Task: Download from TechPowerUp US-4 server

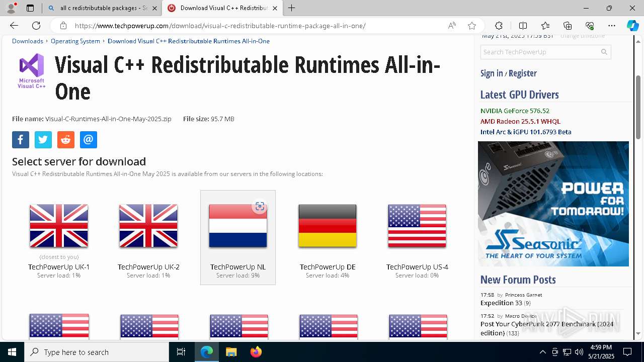Action: point(417,237)
